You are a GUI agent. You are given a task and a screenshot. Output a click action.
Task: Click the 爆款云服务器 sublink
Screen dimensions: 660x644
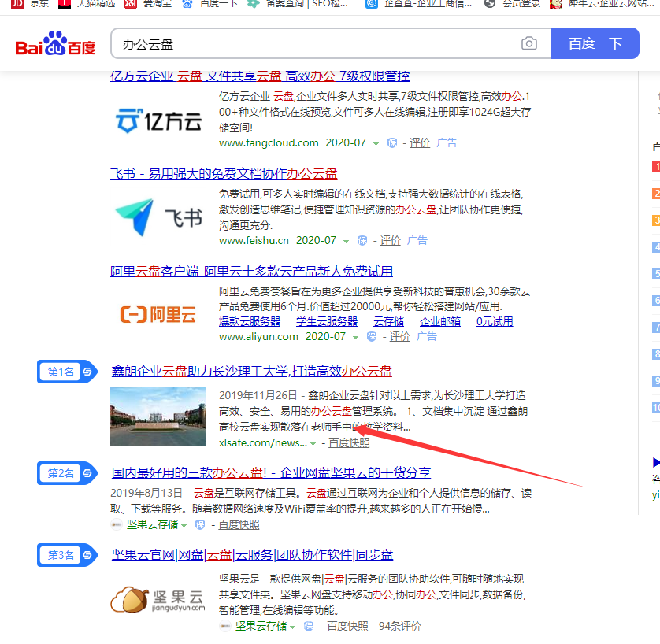tap(250, 322)
